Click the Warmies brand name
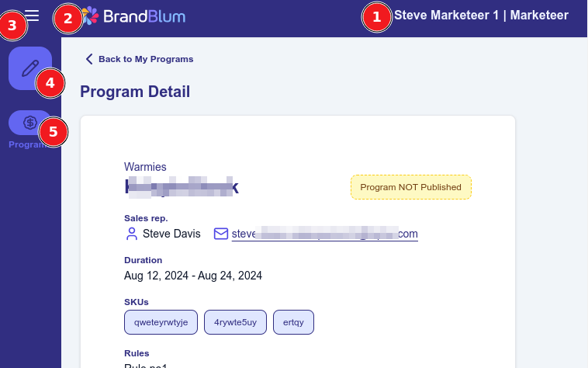Image resolution: width=588 pixels, height=368 pixels. [x=145, y=167]
